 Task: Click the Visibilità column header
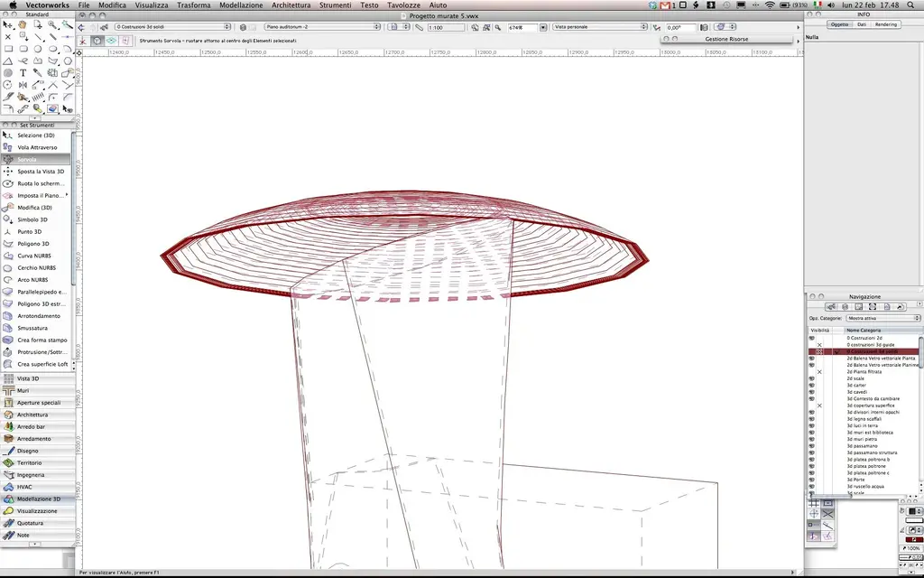click(x=819, y=331)
